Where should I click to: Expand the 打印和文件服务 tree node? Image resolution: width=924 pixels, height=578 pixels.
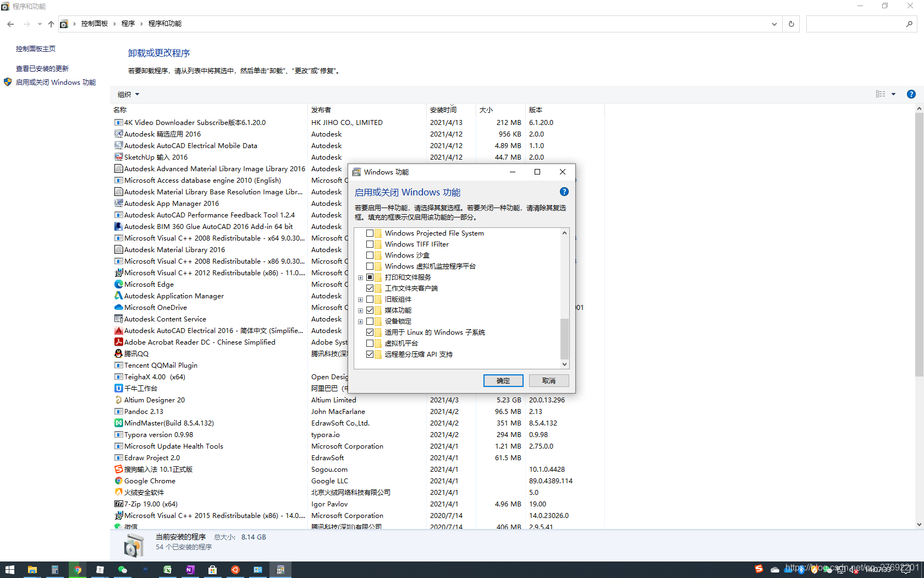[360, 277]
